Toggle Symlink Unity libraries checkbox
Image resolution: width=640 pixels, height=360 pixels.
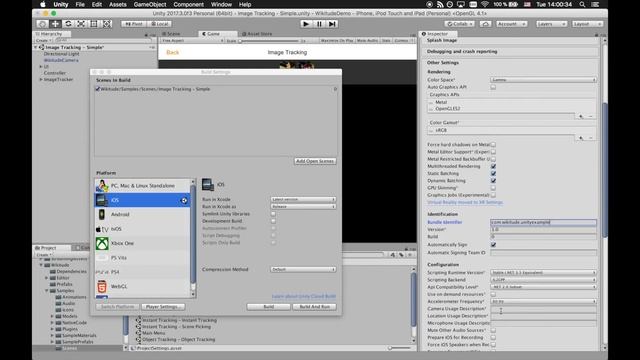pyautogui.click(x=273, y=214)
